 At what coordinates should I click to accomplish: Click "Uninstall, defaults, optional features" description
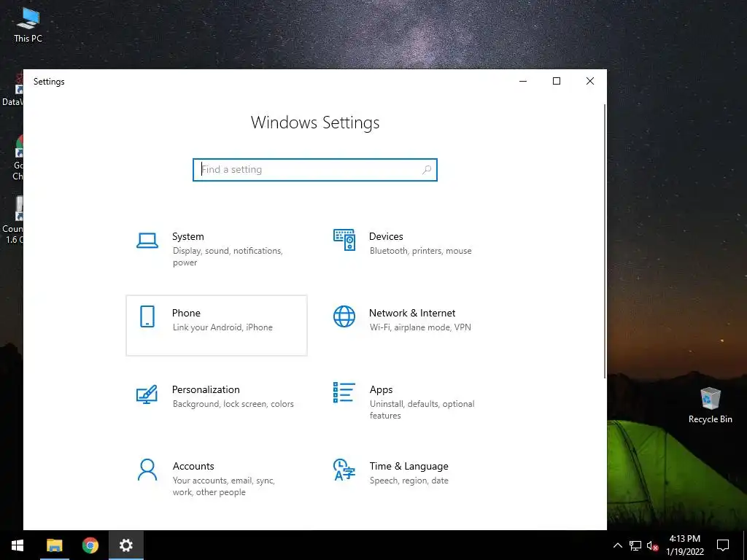point(422,410)
